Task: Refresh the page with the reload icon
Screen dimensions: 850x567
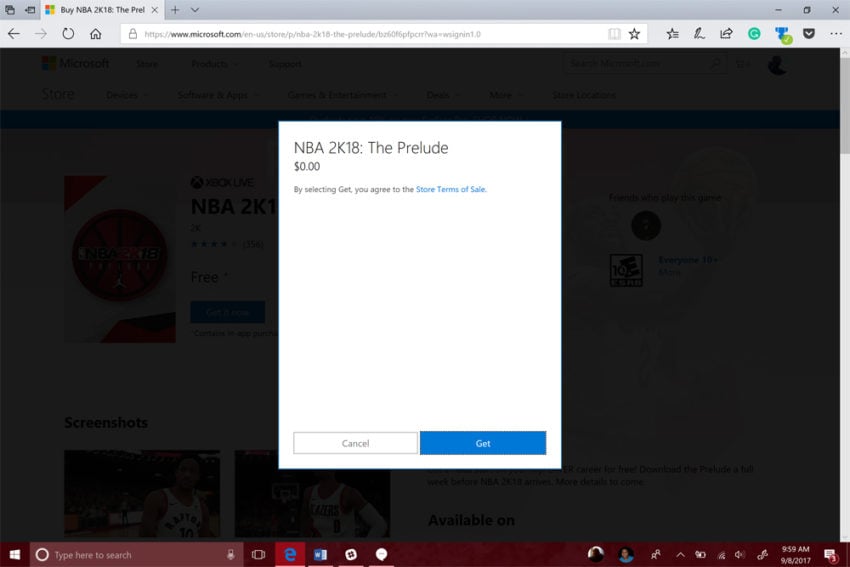Action: coord(68,34)
